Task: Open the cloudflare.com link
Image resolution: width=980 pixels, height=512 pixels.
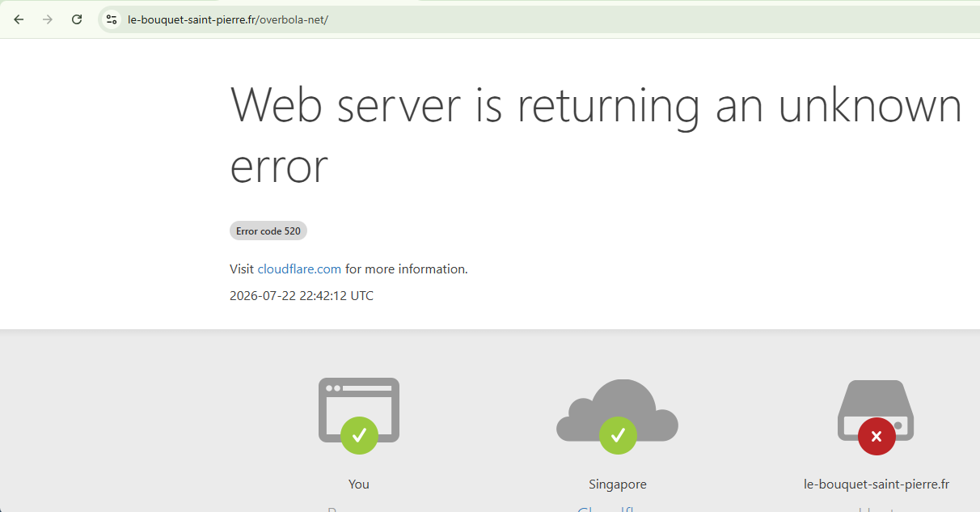Action: (x=299, y=269)
